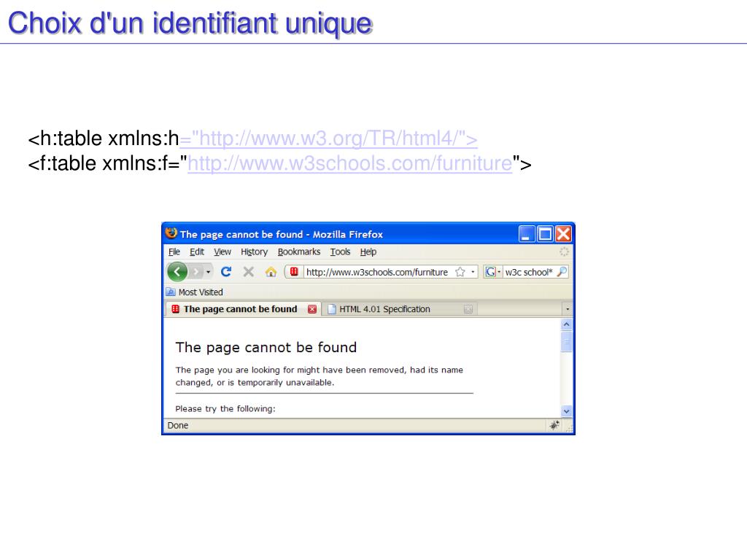Click the activity throbber icon in menu bar
The height and width of the screenshot is (560, 747).
pos(564,252)
